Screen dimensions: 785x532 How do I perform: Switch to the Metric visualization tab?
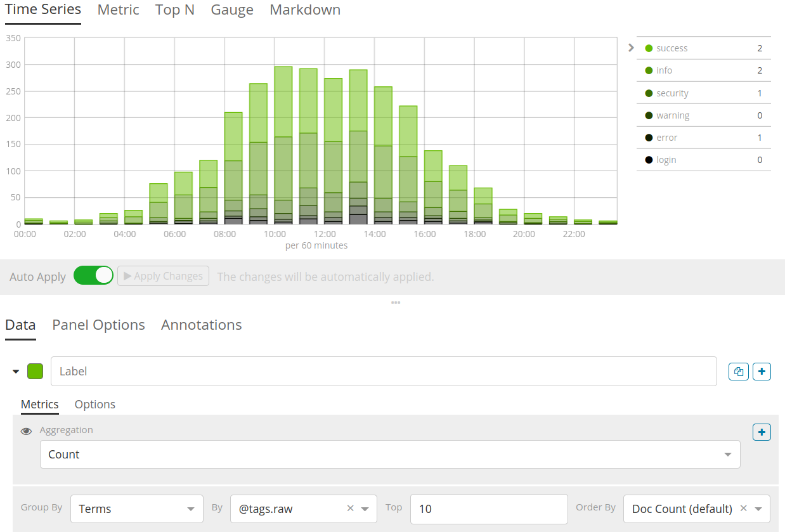(118, 10)
